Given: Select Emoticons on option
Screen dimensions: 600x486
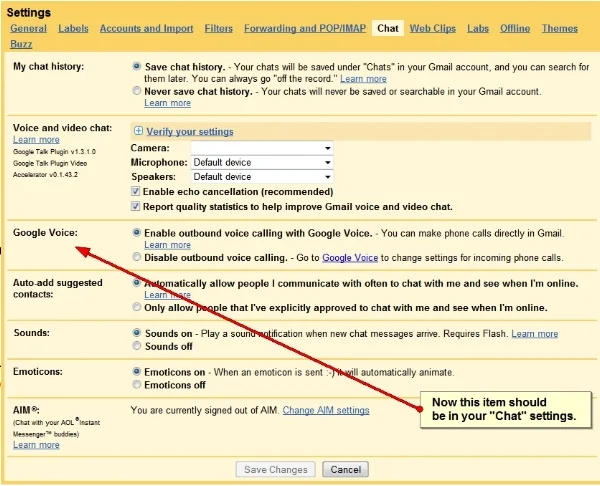Looking at the screenshot, I should pos(137,371).
